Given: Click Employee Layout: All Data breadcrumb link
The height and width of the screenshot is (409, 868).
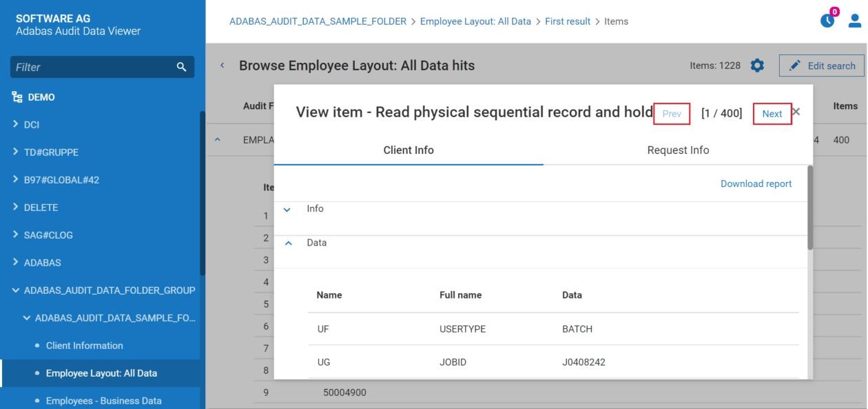Looking at the screenshot, I should tap(475, 21).
